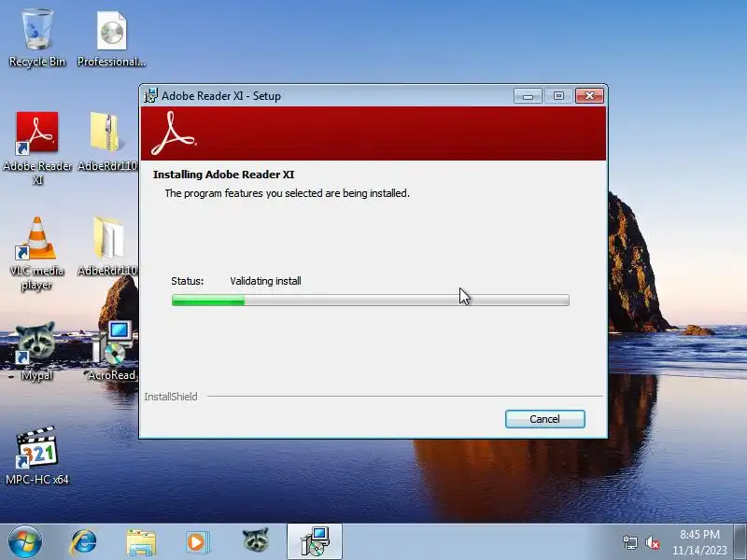Viewport: 747px width, 560px height.
Task: Open the Windows Start menu orb
Action: click(x=25, y=542)
